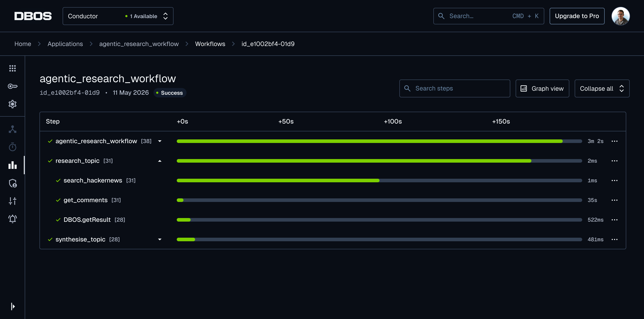Open the apps grid sidebar icon
This screenshot has width=644, height=319.
[13, 68]
